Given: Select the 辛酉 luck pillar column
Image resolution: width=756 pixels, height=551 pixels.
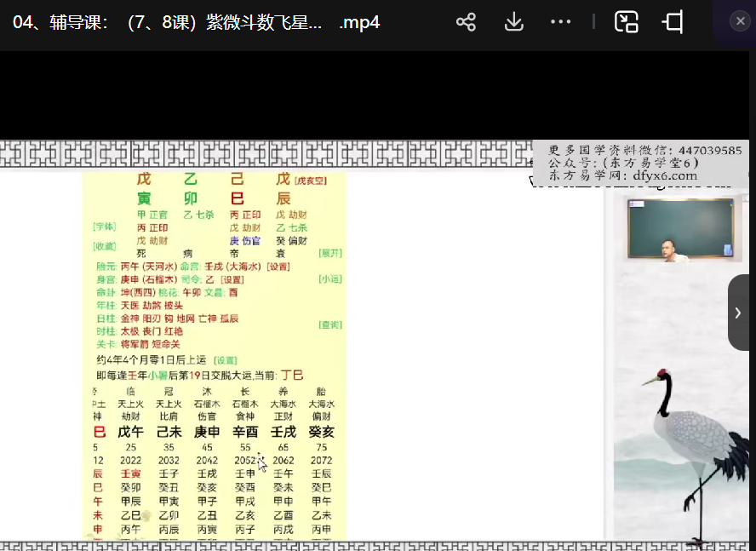Looking at the screenshot, I should pos(244,432).
